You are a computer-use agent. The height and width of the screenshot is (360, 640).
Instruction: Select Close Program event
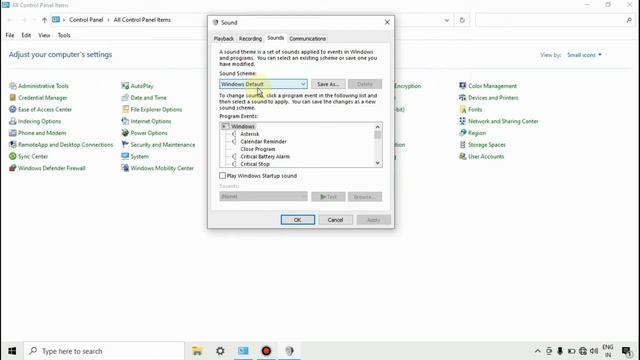point(258,149)
